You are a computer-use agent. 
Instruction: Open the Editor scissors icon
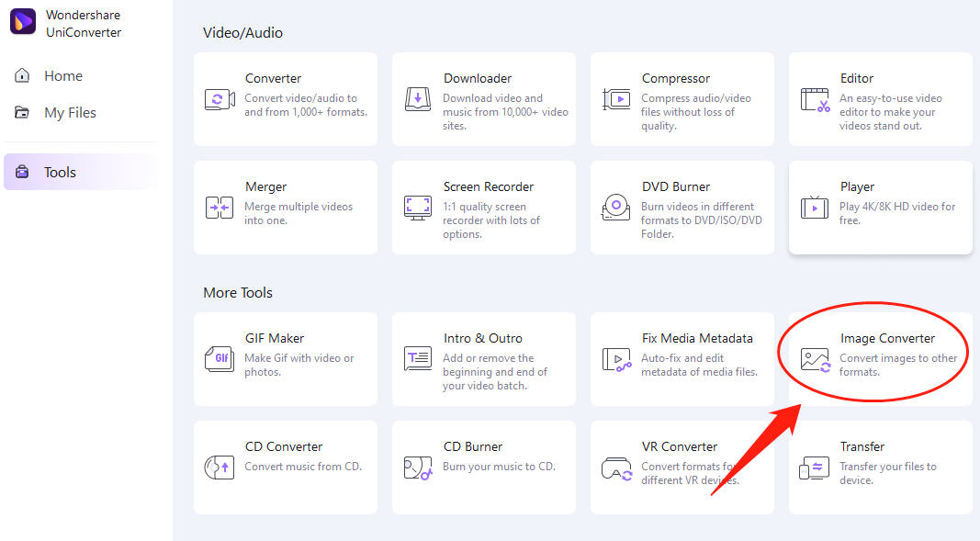pos(815,99)
